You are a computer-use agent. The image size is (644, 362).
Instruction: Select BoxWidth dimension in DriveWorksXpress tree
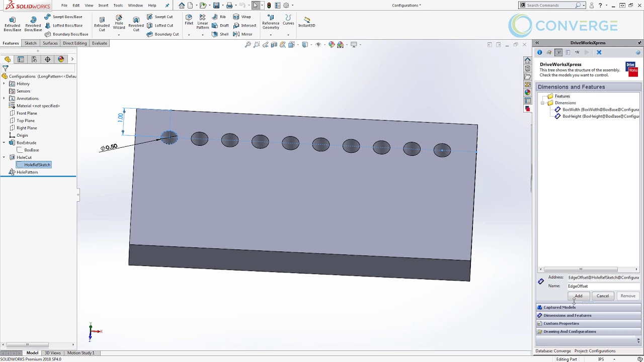597,110
